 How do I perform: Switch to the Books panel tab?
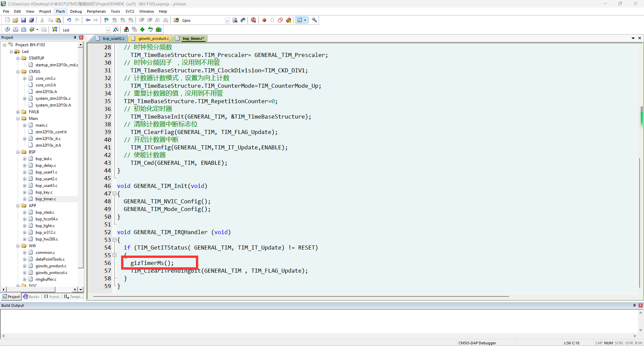click(31, 297)
